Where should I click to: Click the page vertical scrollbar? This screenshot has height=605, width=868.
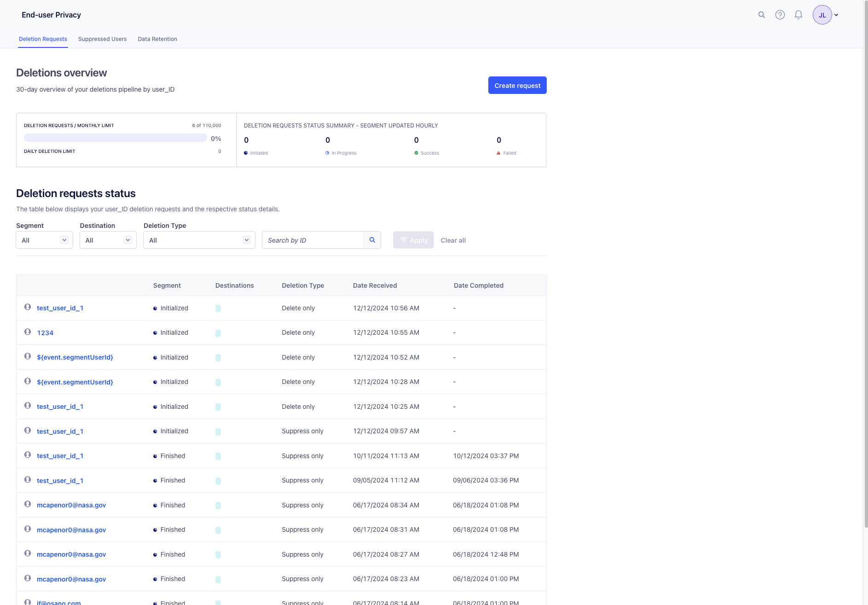[866, 264]
